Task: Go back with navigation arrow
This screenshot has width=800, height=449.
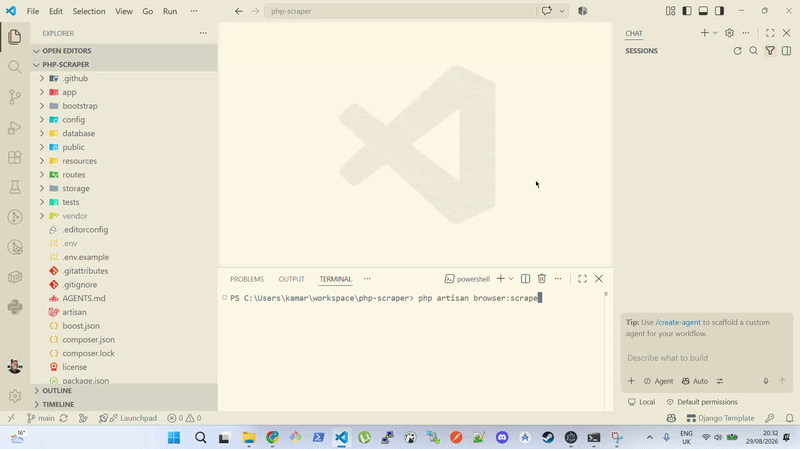Action: click(239, 11)
